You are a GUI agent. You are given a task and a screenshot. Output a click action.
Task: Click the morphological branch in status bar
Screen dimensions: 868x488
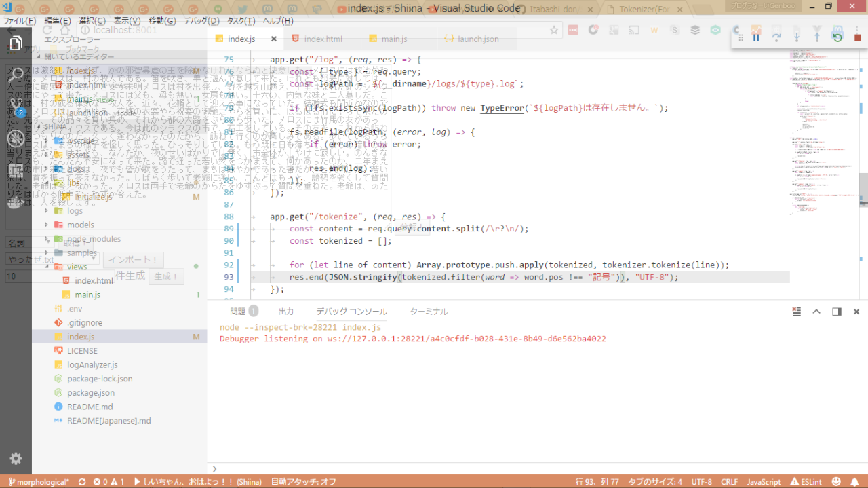pos(38,482)
